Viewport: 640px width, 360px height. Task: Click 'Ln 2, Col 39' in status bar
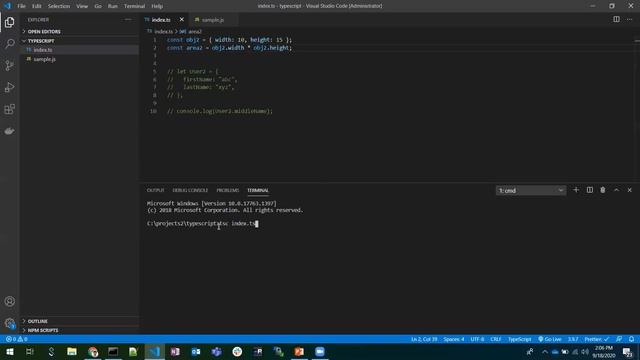point(424,339)
